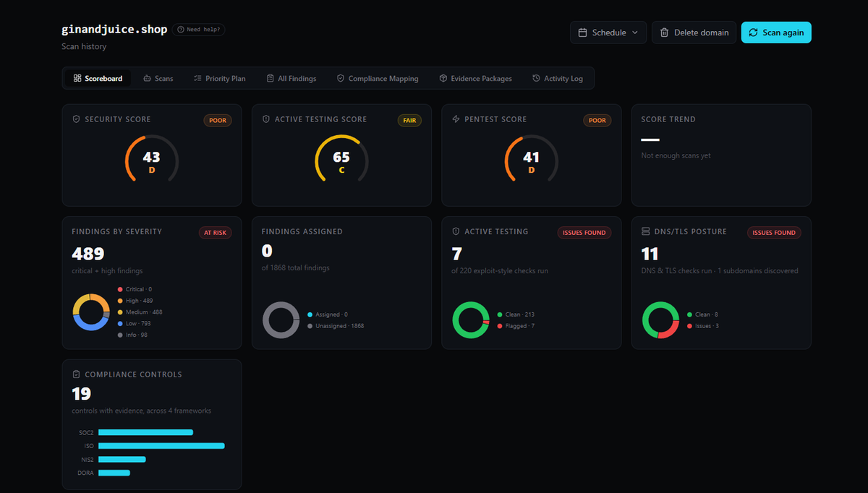This screenshot has height=493, width=868.
Task: Click 'Clean · 8' in DNS/TLS Posture
Action: pos(702,314)
